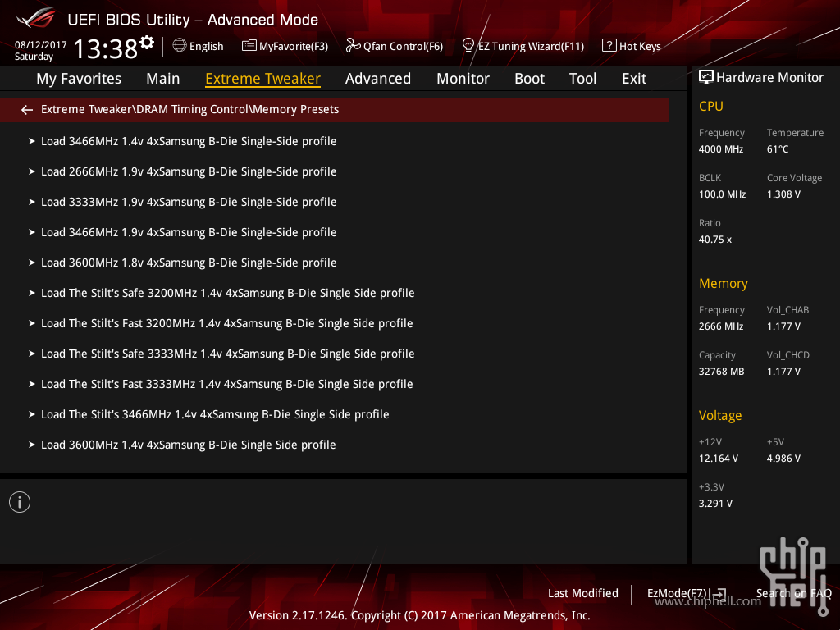Switch to the Main tab

pos(163,79)
